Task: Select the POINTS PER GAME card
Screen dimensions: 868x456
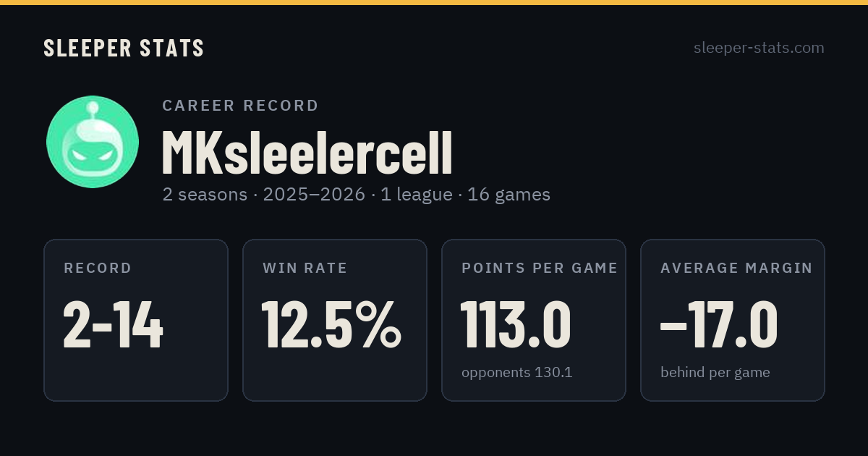Action: 534,320
